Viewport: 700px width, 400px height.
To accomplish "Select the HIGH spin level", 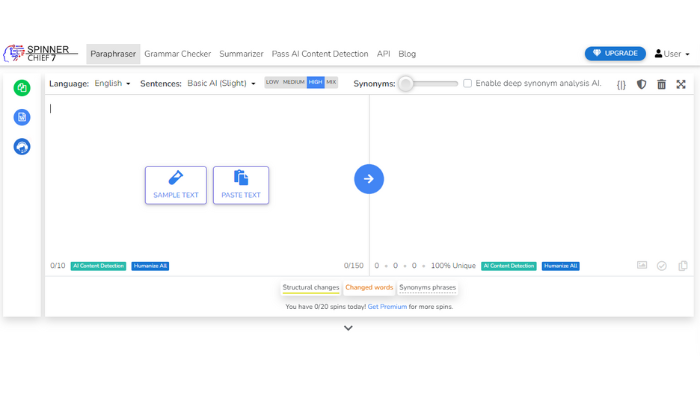I will 316,82.
